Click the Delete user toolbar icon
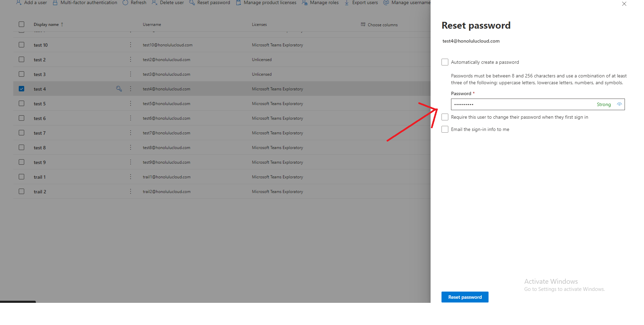This screenshot has height=325, width=644. [154, 3]
